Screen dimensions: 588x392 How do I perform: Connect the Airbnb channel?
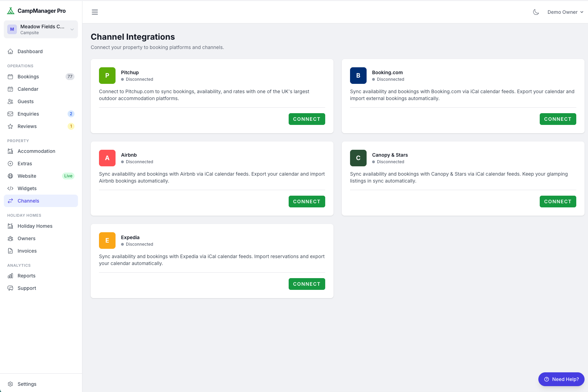[307, 202]
